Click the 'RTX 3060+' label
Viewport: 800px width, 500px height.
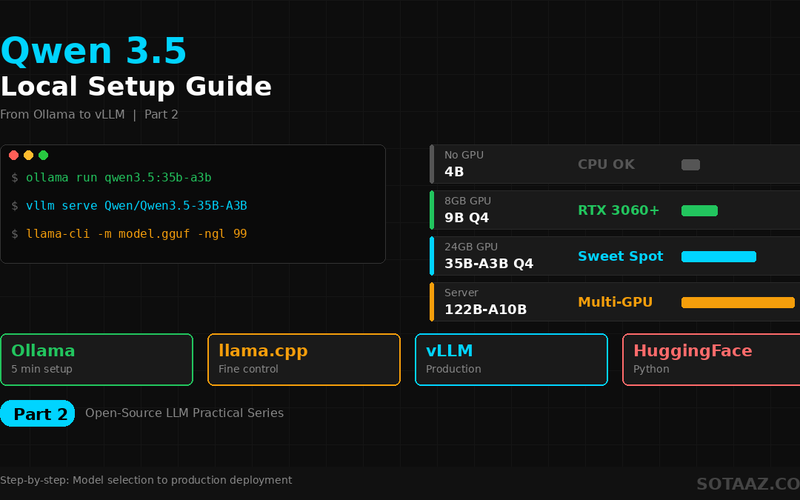[618, 210]
